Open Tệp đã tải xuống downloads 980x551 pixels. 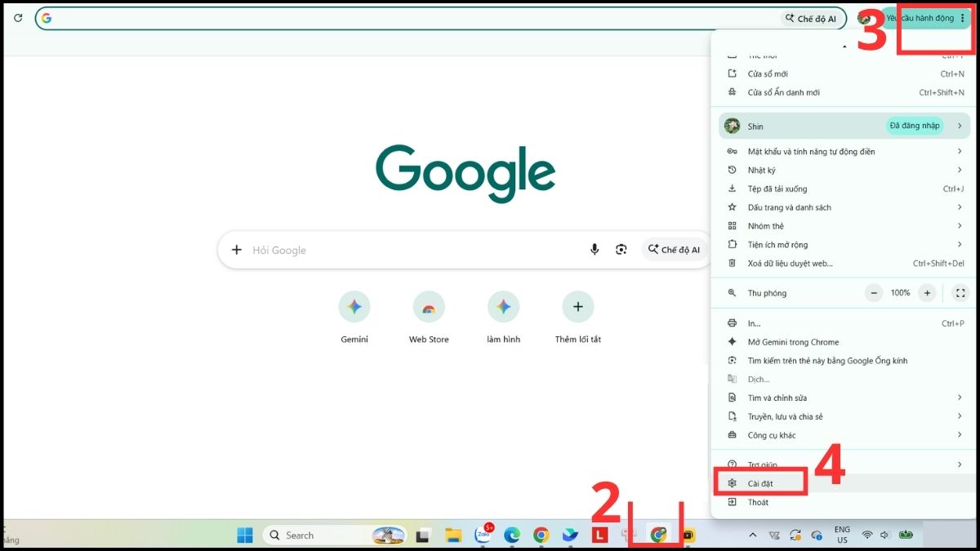tap(844, 189)
